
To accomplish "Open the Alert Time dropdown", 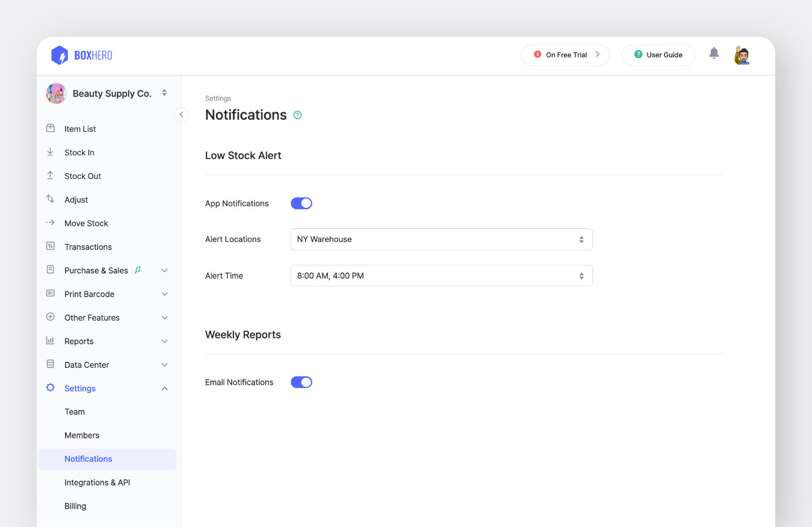I will [x=441, y=276].
